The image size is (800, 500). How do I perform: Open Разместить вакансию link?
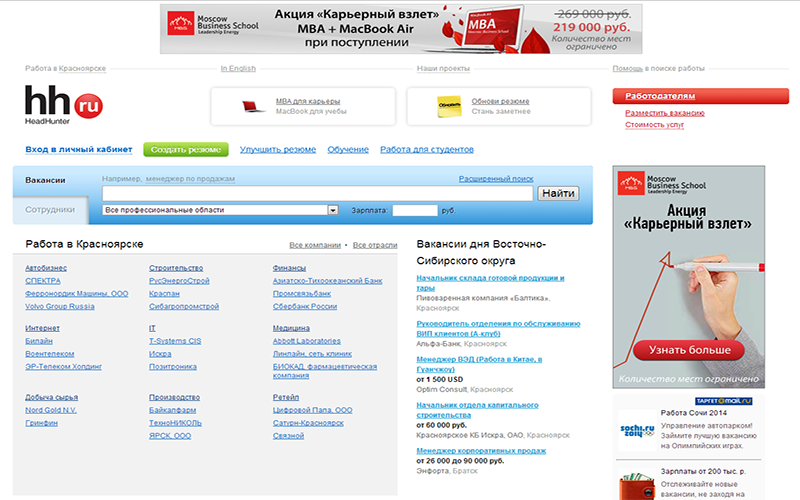(665, 113)
